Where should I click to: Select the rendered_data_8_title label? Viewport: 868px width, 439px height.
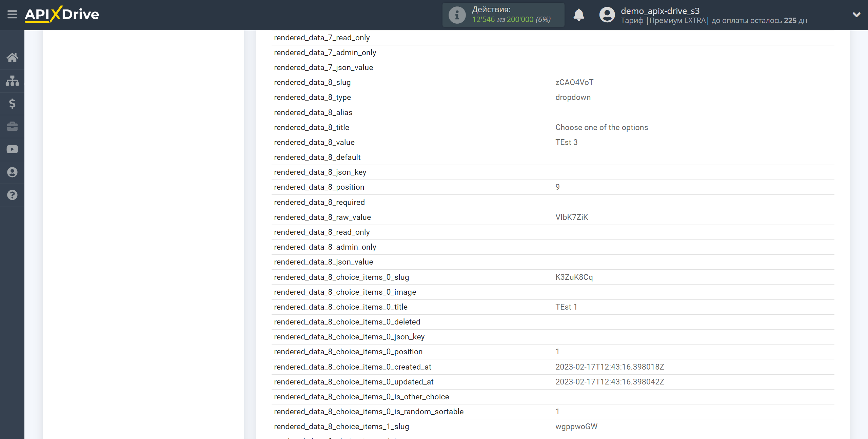coord(312,127)
